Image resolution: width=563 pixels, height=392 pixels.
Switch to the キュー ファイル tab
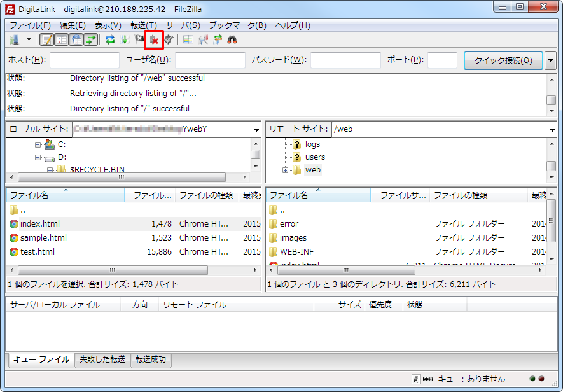tap(41, 360)
